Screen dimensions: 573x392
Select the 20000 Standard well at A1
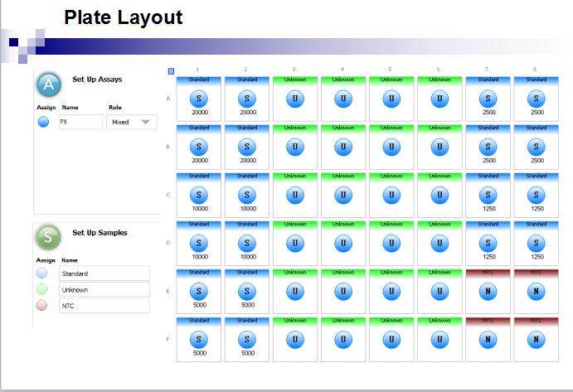click(x=199, y=99)
